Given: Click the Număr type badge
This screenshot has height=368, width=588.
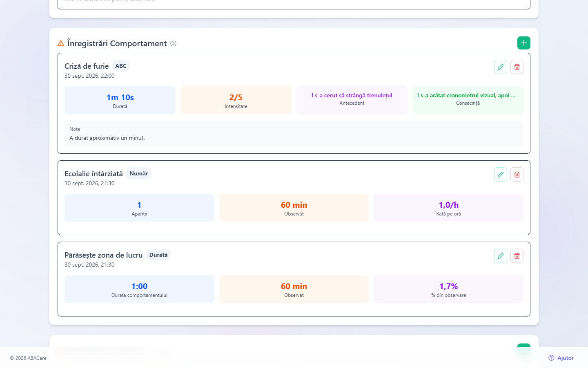Looking at the screenshot, I should click(x=139, y=173).
